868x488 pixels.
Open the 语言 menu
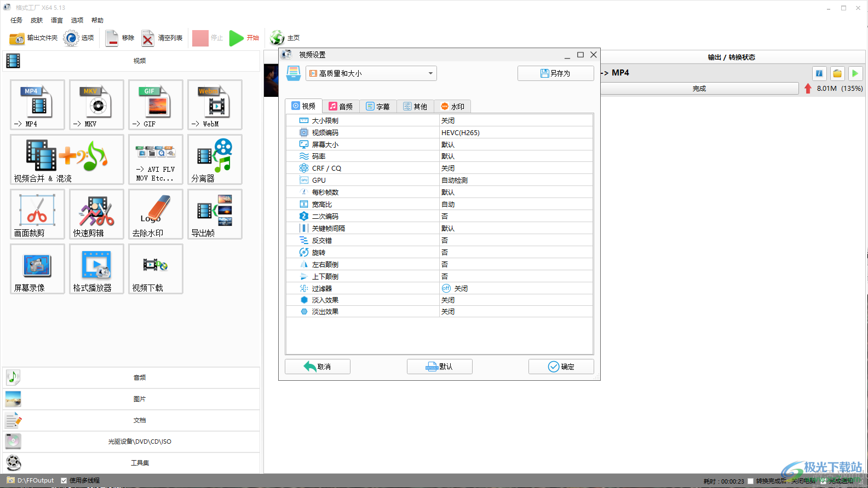[57, 20]
